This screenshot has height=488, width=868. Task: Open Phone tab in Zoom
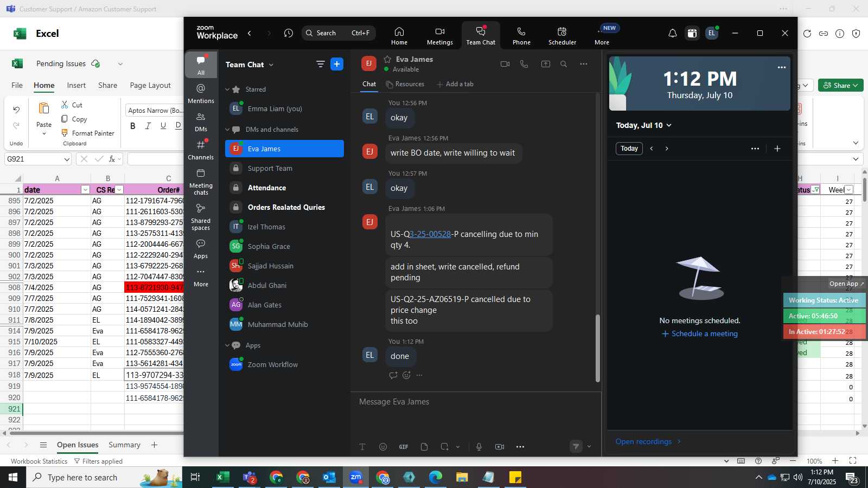(x=521, y=36)
